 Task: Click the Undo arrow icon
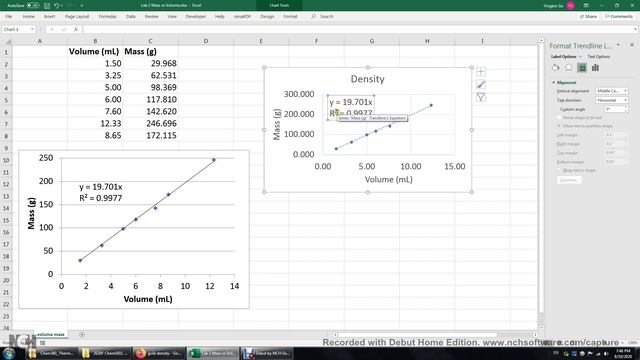57,6
